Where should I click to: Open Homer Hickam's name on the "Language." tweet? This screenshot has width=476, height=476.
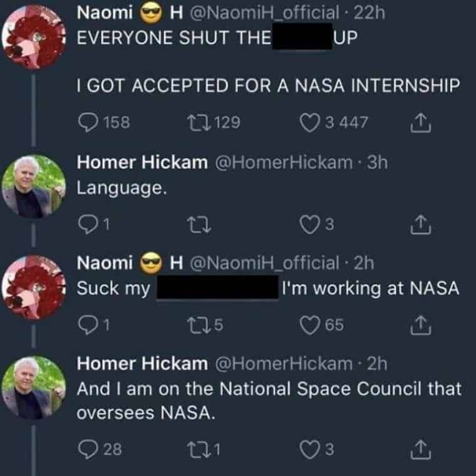[142, 163]
